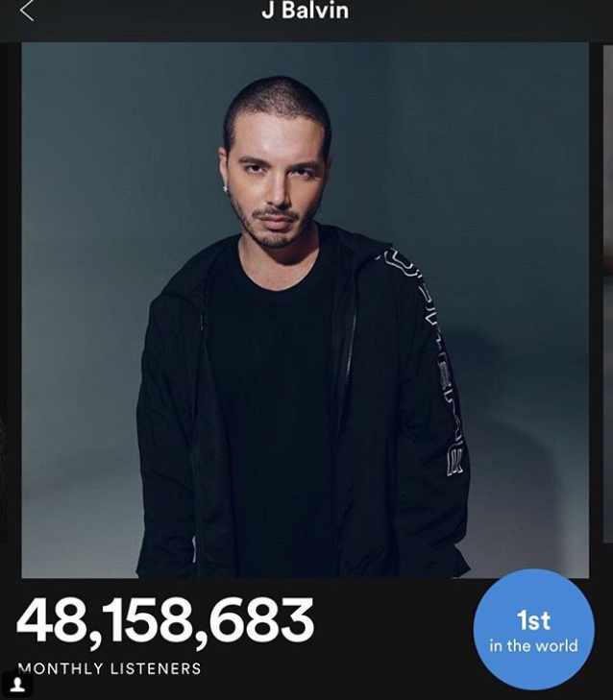Click the blue 1st in the world badge

click(x=533, y=630)
